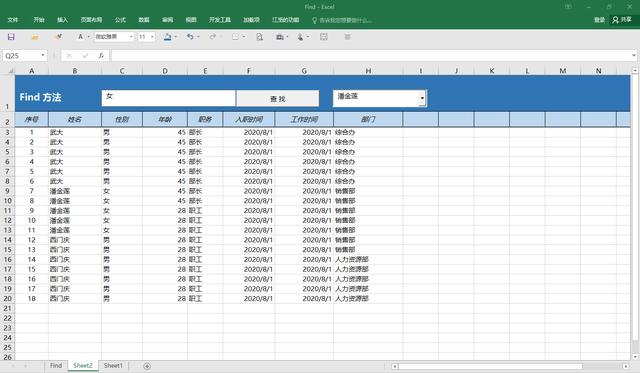
Task: Click the vertical scroll up arrow
Action: (x=635, y=71)
